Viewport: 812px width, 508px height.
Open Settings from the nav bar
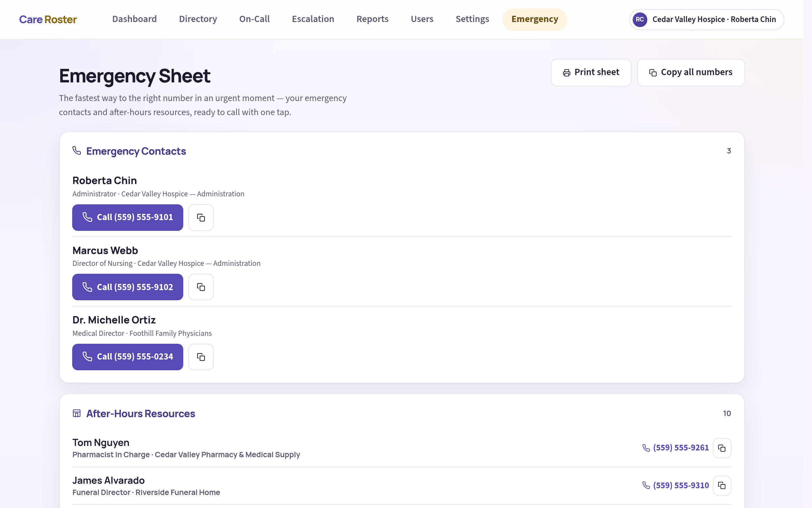(473, 19)
